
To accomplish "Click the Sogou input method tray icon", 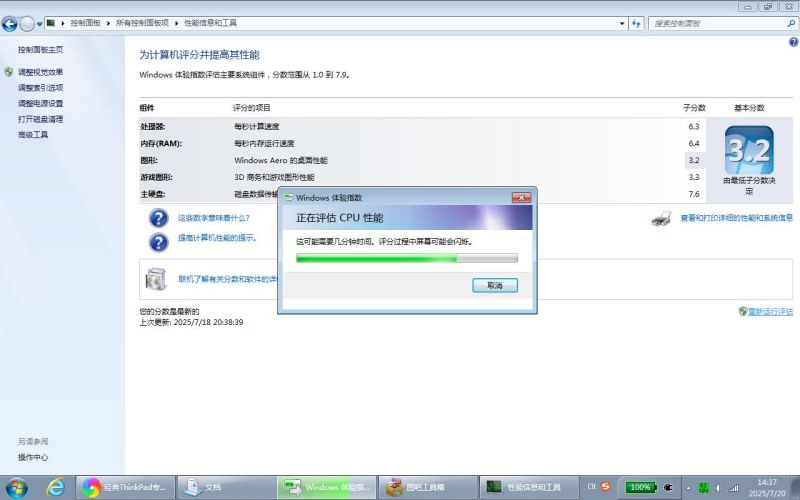I will click(606, 487).
